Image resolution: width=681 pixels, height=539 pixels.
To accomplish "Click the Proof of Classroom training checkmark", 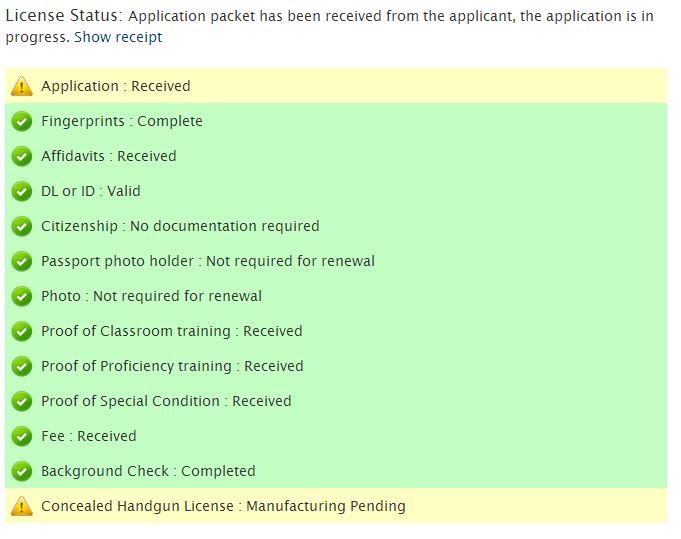I will (x=22, y=331).
